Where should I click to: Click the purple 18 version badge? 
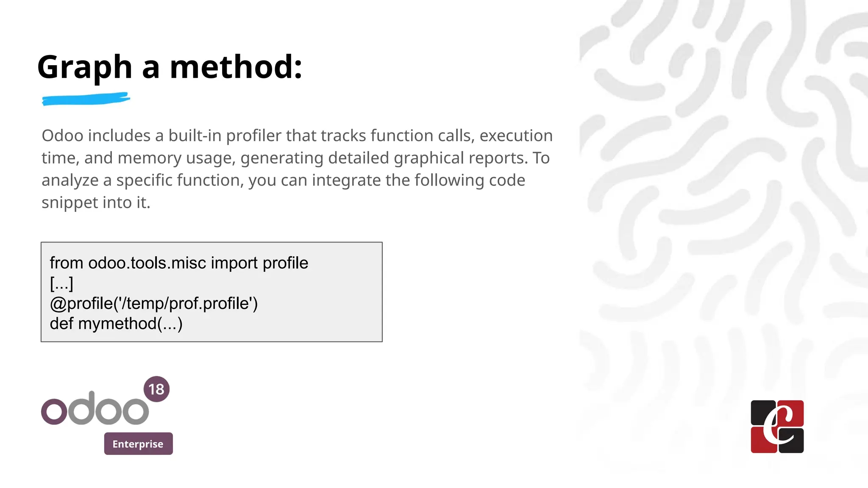pyautogui.click(x=156, y=389)
